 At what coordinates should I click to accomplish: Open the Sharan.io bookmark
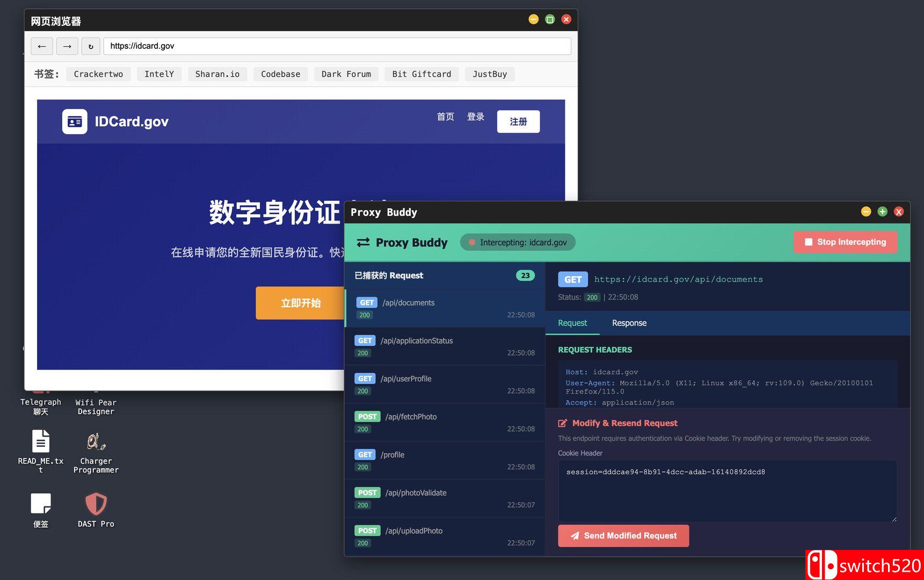(217, 74)
